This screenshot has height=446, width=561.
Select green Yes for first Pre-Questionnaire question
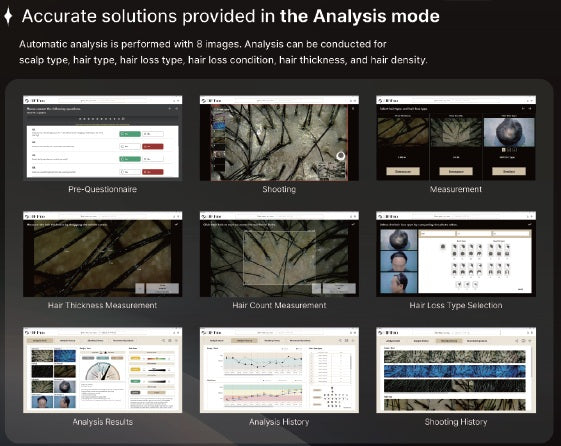click(x=130, y=134)
